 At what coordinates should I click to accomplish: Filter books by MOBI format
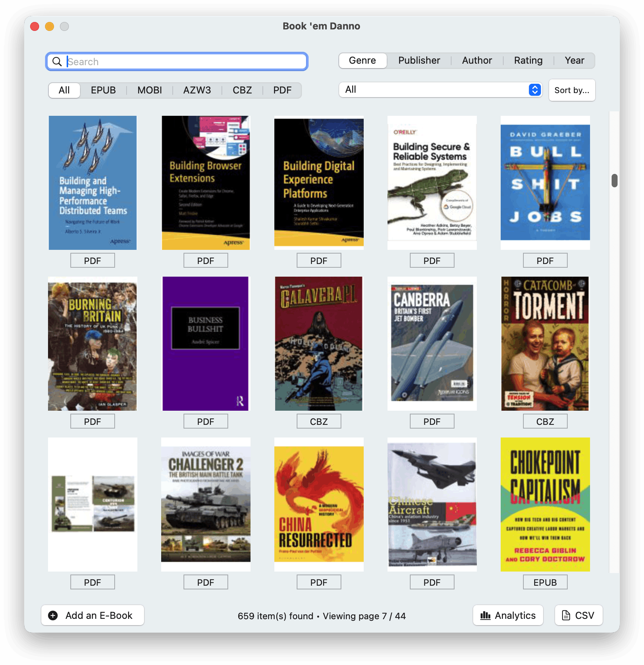click(150, 90)
